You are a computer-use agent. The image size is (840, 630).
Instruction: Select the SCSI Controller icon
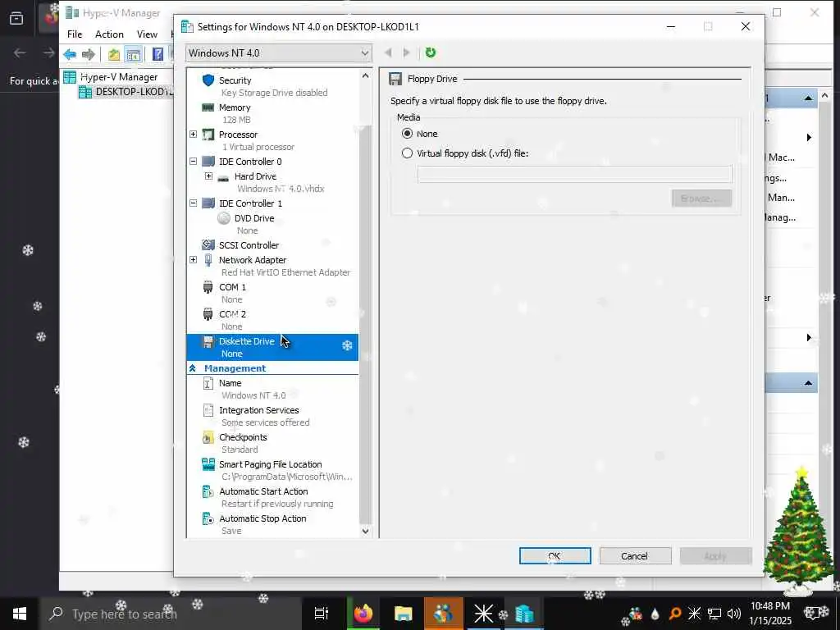click(x=208, y=244)
